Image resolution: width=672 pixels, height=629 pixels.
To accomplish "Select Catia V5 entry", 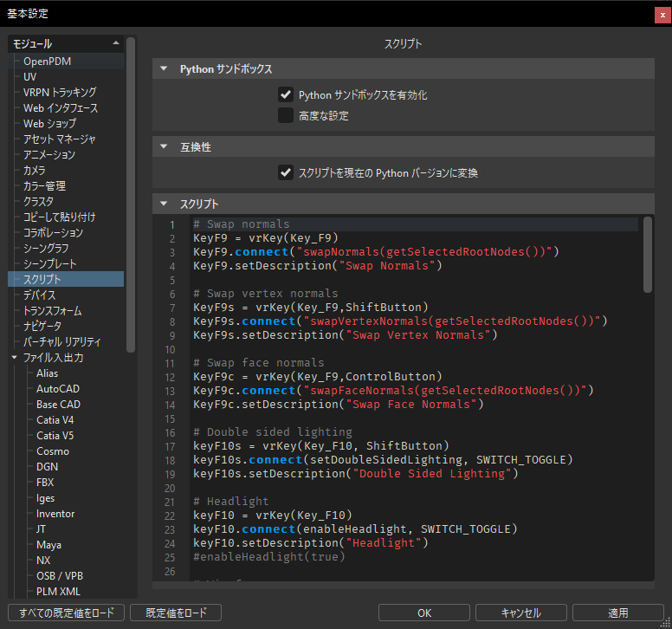I will (55, 435).
